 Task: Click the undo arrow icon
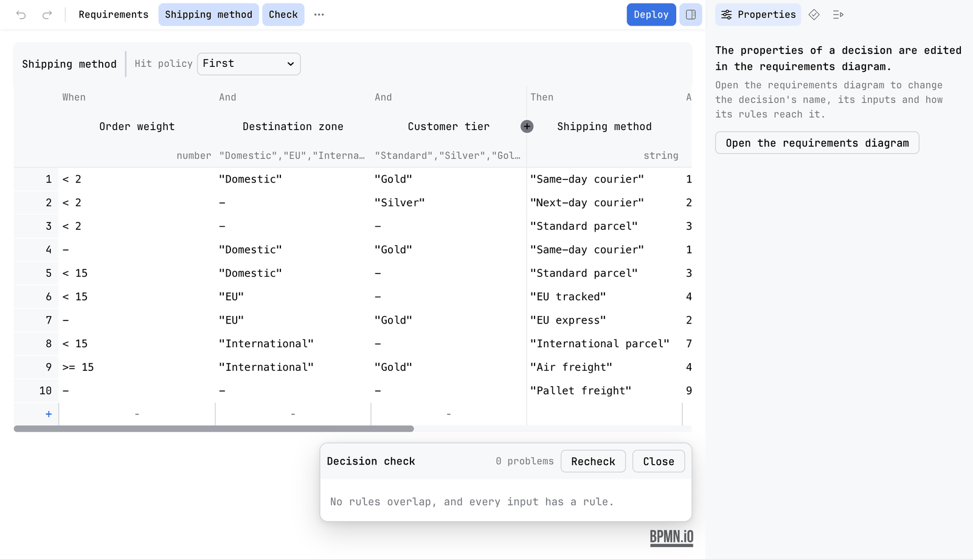tap(21, 15)
